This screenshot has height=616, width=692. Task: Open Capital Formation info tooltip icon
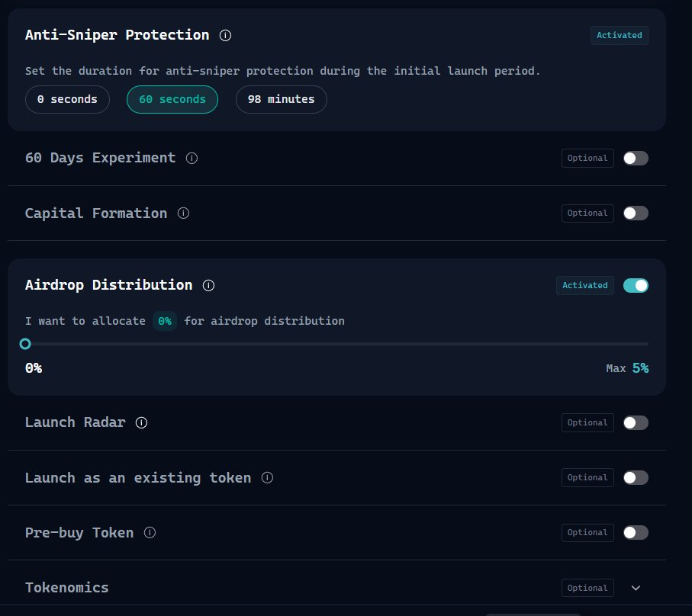[x=183, y=213]
